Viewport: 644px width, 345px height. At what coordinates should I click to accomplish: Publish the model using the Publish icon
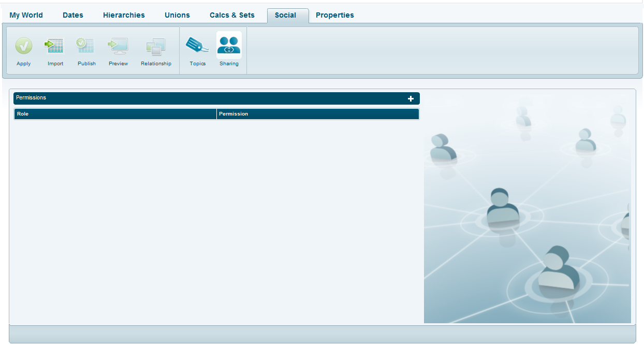pyautogui.click(x=86, y=46)
